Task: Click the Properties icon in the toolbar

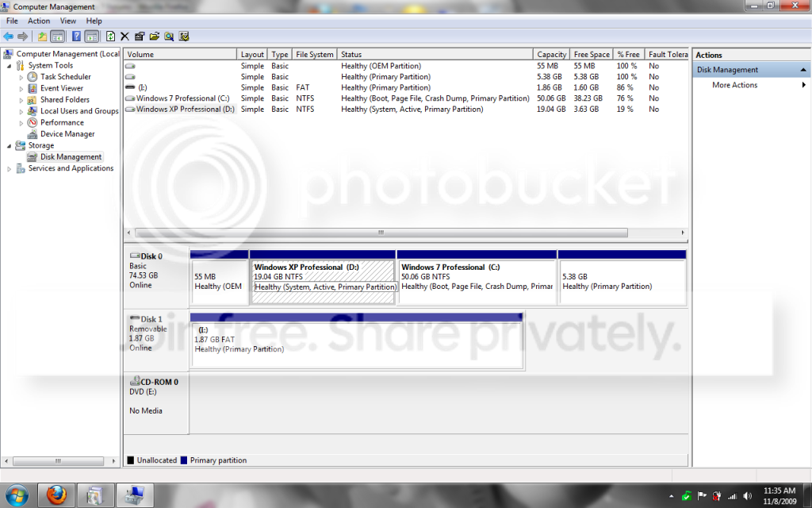Action: point(140,37)
